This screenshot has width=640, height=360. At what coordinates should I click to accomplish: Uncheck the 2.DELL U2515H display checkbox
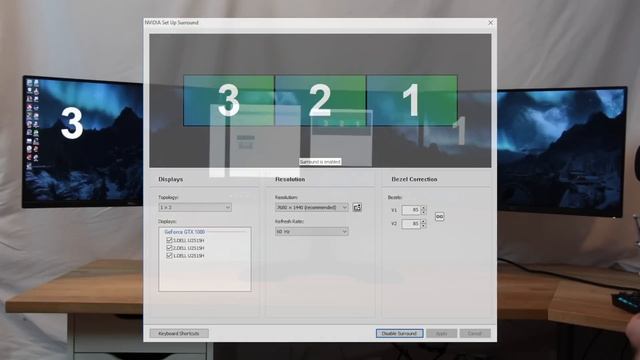[x=169, y=248]
